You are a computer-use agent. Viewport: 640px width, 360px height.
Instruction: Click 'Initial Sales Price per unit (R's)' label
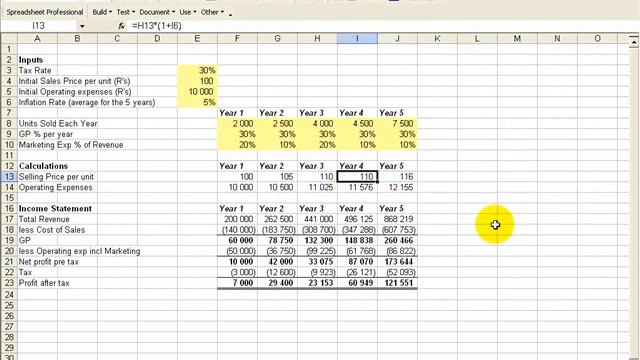[x=74, y=81]
